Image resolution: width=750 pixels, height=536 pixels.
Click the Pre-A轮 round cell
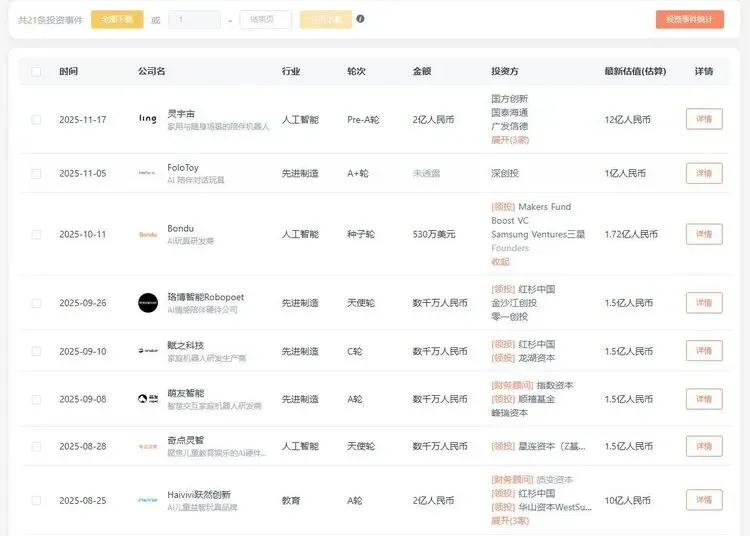point(363,120)
